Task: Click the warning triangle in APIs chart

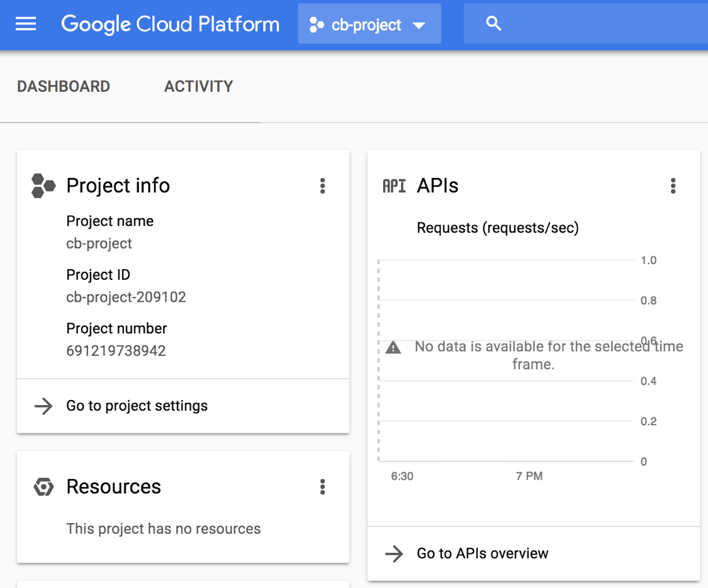Action: (x=393, y=347)
